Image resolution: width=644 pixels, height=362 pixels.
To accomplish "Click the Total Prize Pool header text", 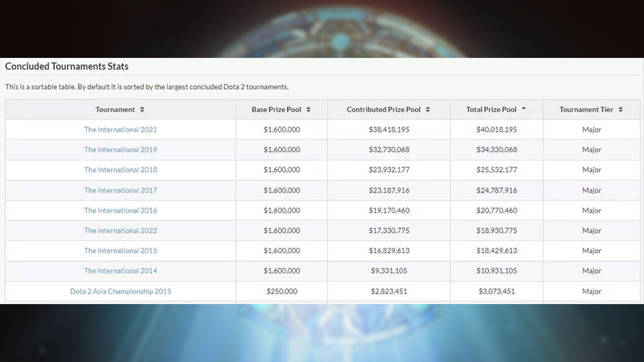I will click(x=492, y=109).
